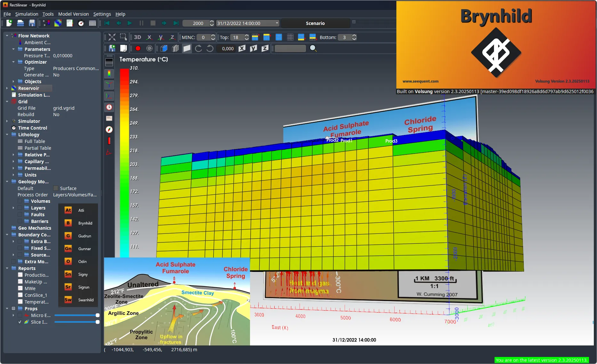597x364 pixels.
Task: Click the magnifying glass search icon
Action: pyautogui.click(x=313, y=49)
